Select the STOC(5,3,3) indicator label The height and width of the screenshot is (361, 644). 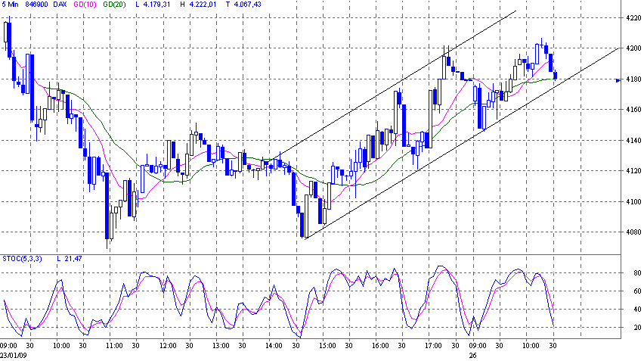(x=22, y=259)
